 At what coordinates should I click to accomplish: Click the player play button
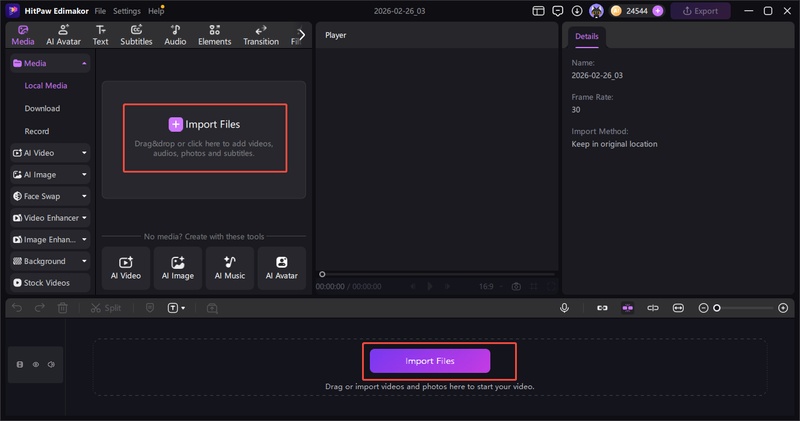(x=430, y=286)
